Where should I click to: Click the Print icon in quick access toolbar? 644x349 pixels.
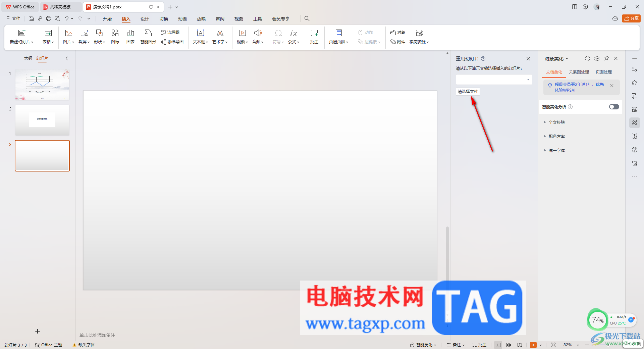point(49,18)
